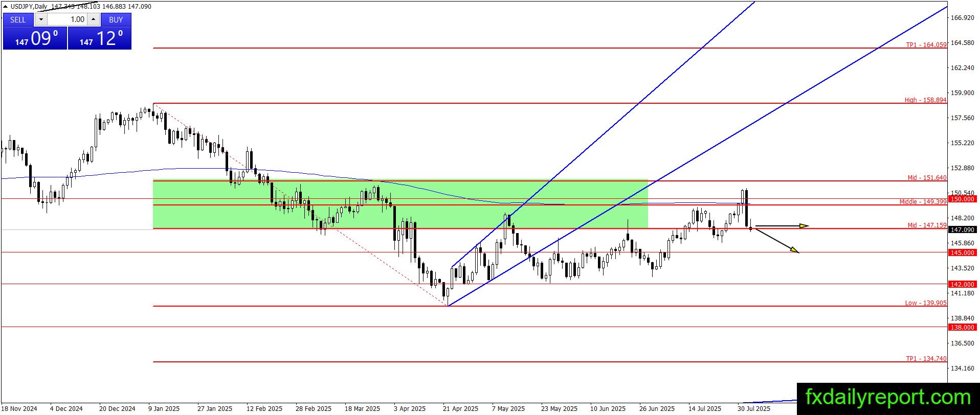
Task: Click the 1.00 lot volume field
Action: (x=67, y=19)
